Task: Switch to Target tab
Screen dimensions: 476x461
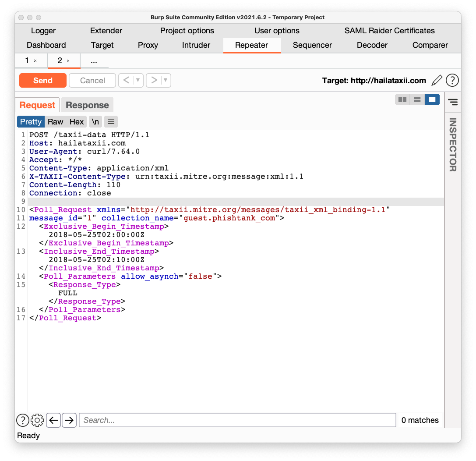Action: click(102, 45)
